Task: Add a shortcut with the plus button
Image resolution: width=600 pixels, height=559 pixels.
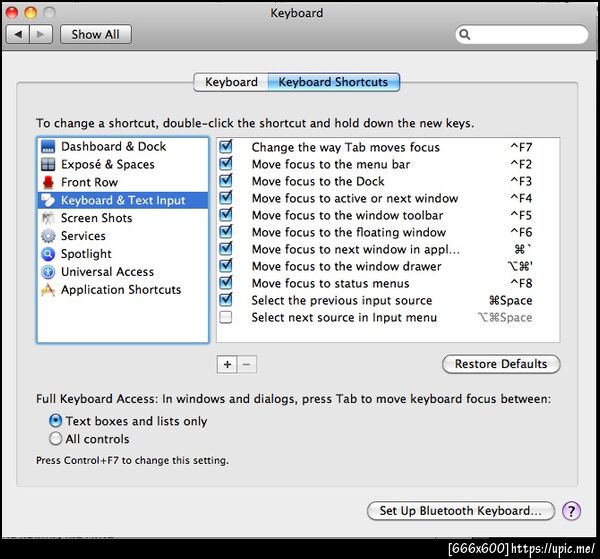Action: [227, 364]
